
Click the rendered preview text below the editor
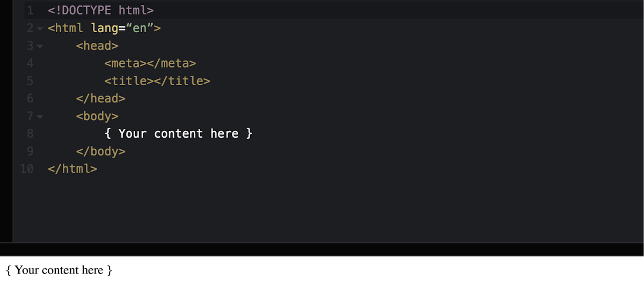[59, 270]
